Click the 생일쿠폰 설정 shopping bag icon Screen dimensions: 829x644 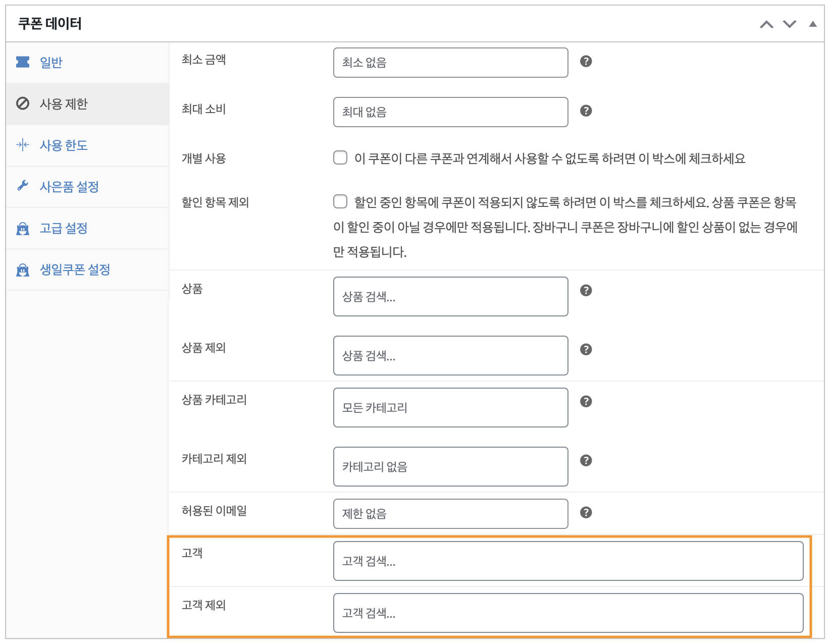pyautogui.click(x=23, y=270)
